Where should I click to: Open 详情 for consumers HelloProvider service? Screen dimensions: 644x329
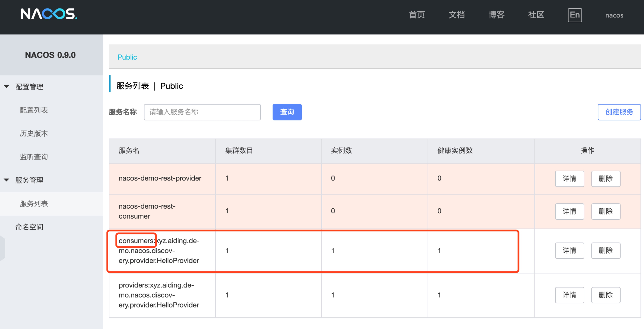(569, 250)
